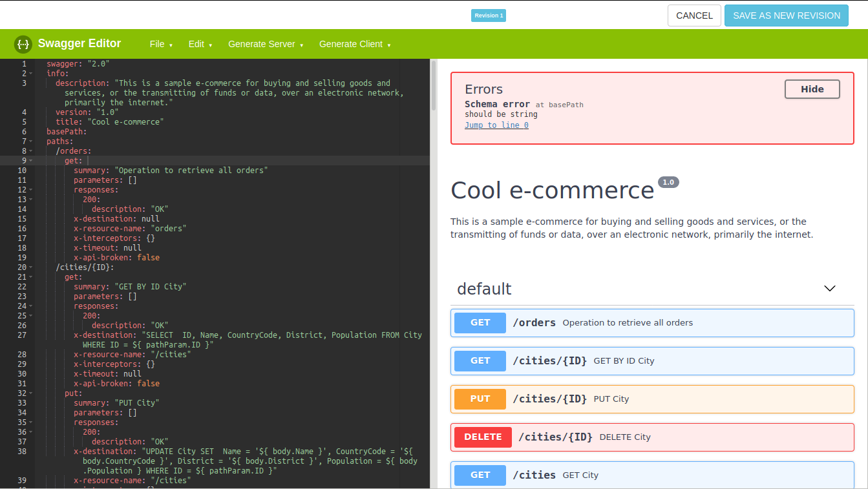Click the Revision 1 badge at the top
This screenshot has height=489, width=868.
pyautogui.click(x=488, y=15)
